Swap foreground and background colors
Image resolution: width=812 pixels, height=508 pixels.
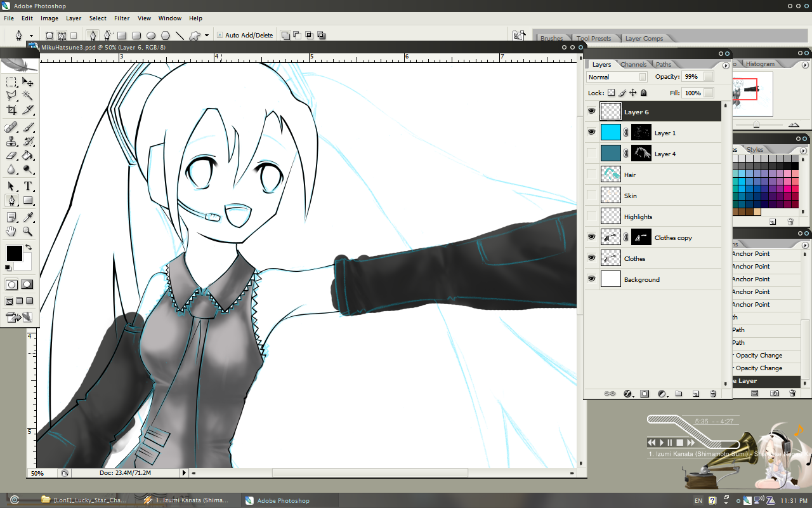29,247
